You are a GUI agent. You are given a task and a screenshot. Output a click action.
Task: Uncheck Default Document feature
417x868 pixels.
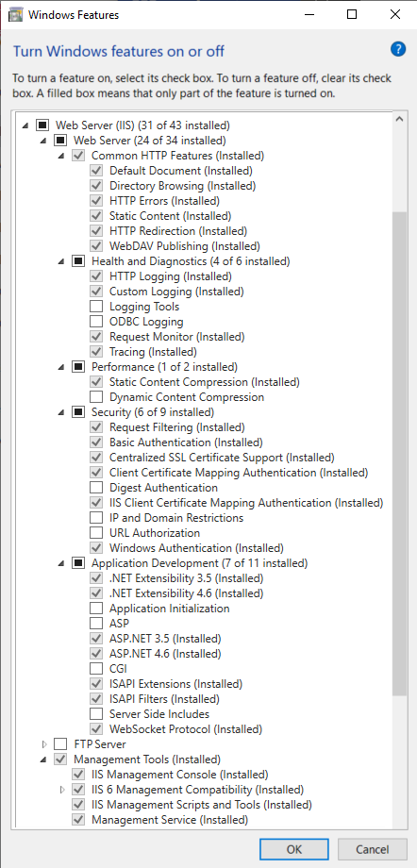tap(96, 171)
